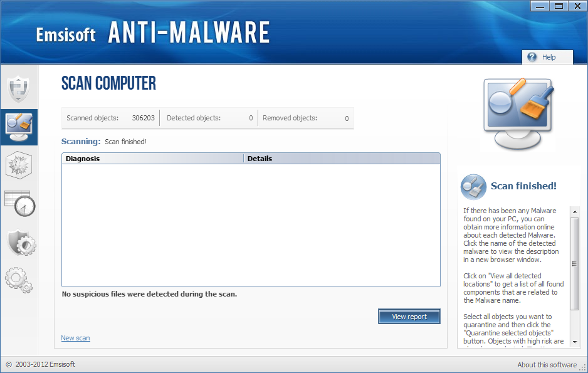Click the Details column header
Viewport: 588px width, 373px height.
tap(342, 159)
